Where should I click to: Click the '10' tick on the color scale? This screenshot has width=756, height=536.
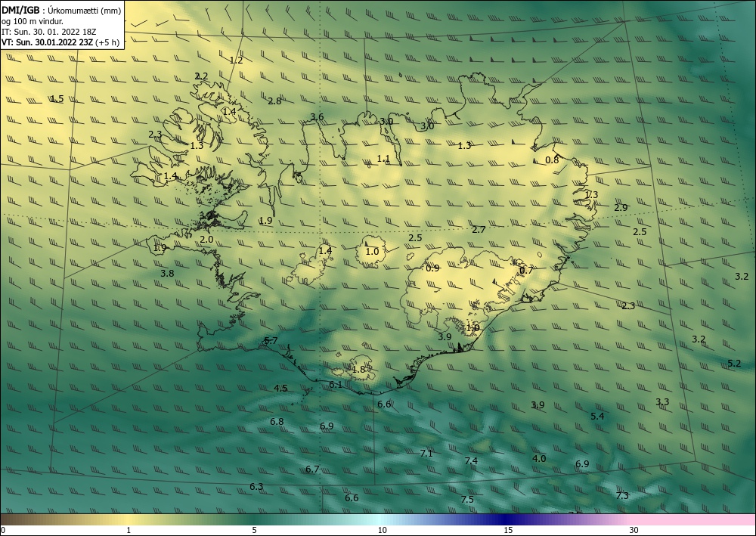click(x=383, y=531)
